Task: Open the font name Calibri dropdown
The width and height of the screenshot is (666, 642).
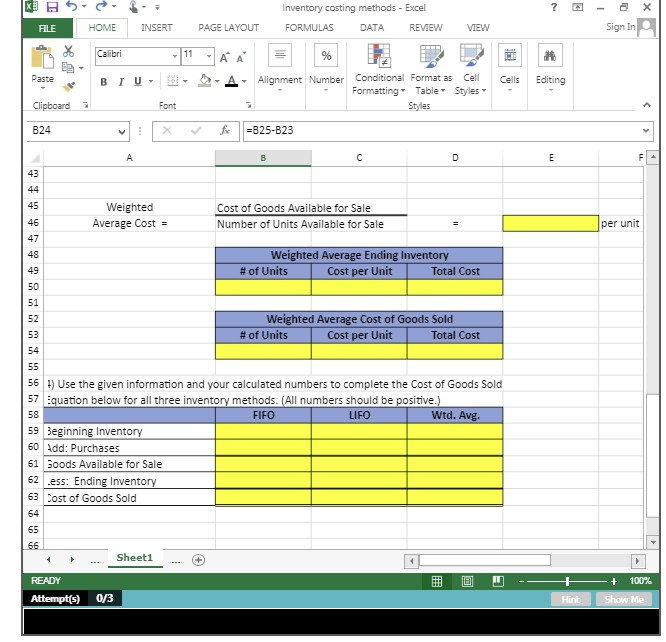Action: pyautogui.click(x=175, y=56)
